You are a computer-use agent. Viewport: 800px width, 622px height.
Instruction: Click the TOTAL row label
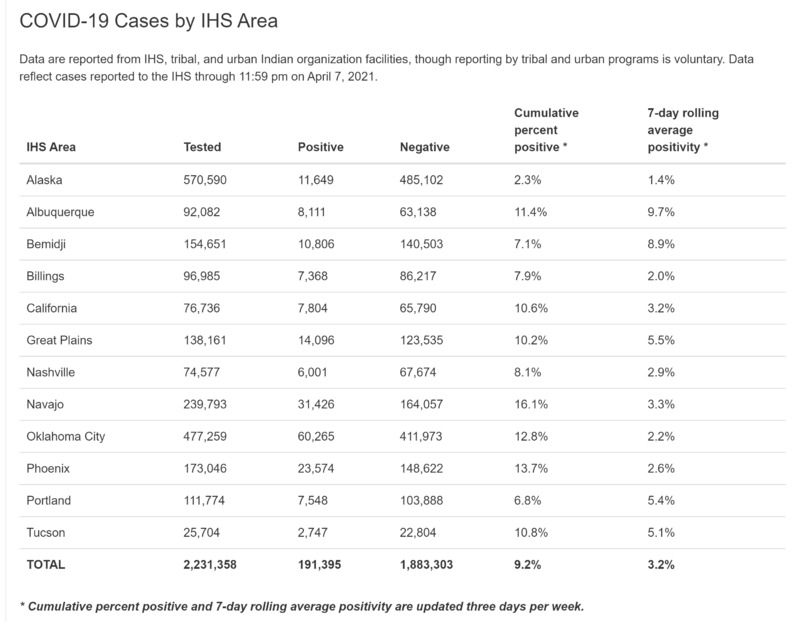tap(46, 564)
